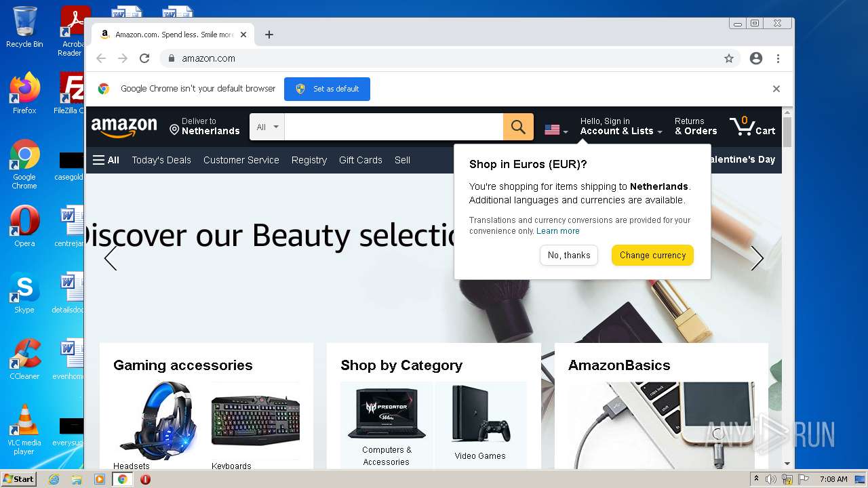Image resolution: width=868 pixels, height=488 pixels.
Task: Dismiss the default browser notification bar
Action: click(776, 89)
